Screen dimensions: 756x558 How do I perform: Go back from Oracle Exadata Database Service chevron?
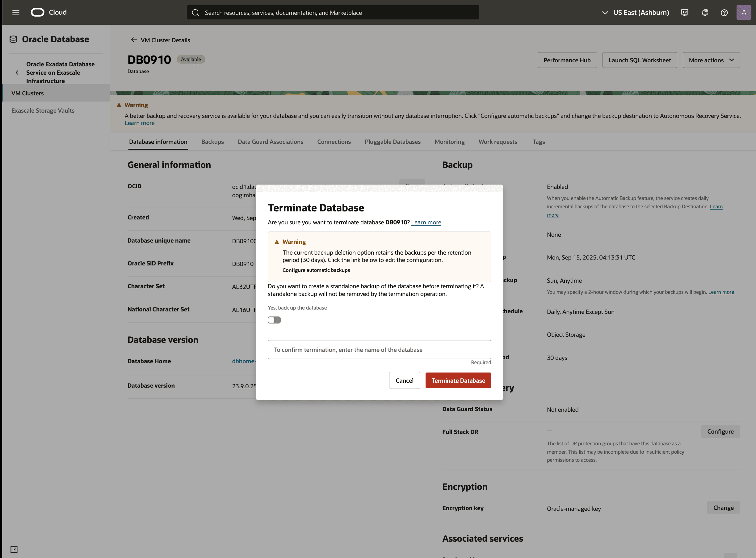(17, 72)
